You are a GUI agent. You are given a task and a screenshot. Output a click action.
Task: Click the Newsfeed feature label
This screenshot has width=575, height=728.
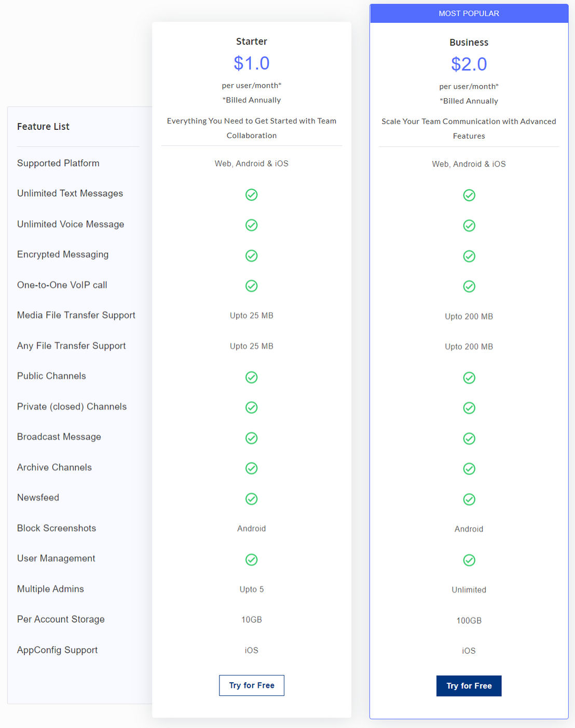38,497
